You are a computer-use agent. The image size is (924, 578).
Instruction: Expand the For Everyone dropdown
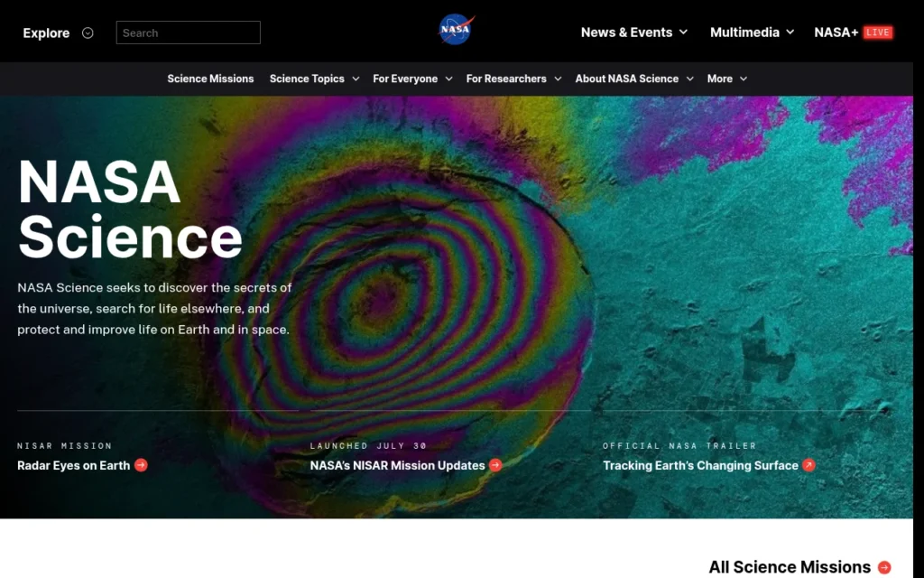[x=412, y=79]
